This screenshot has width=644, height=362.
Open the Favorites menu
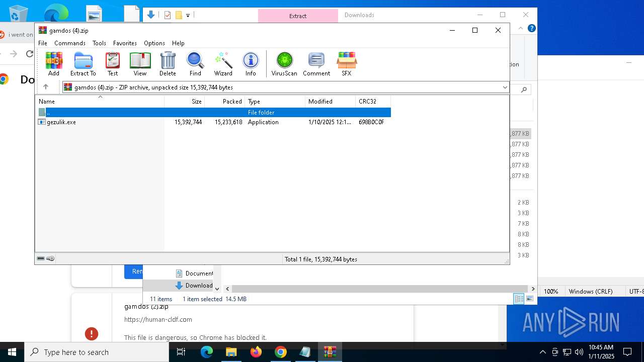pos(125,43)
